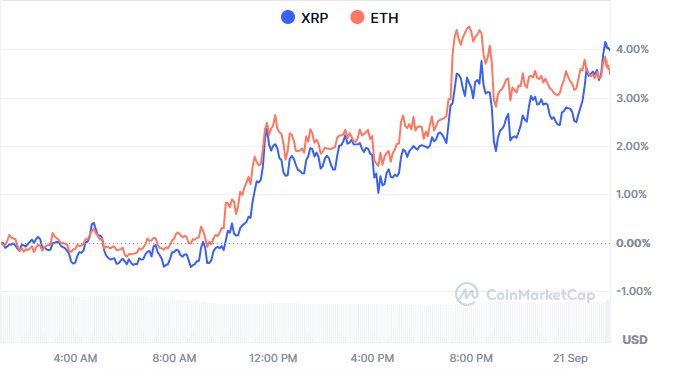The image size is (676, 376).
Task: Click the XRP legend label
Action: [x=314, y=18]
